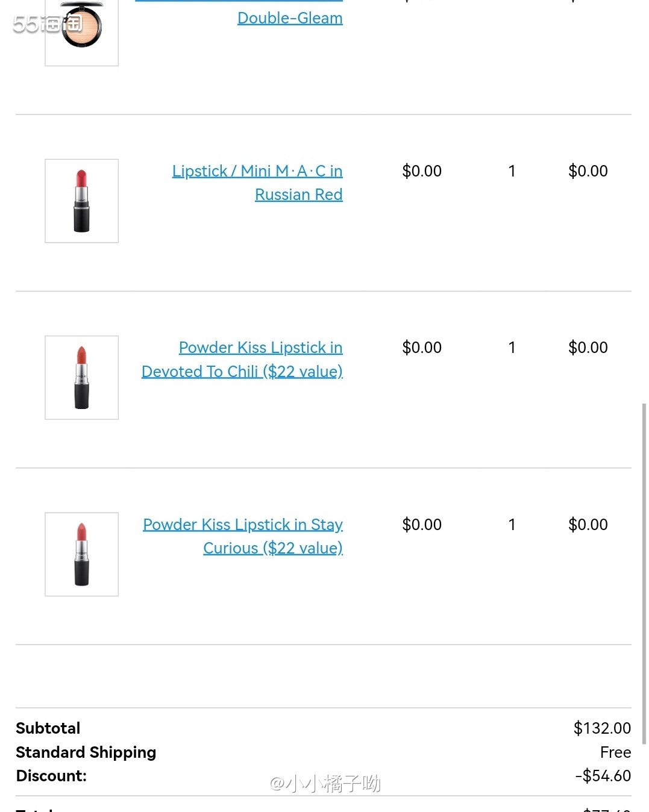The image size is (649, 812).
Task: Click the Stay Curious lipstick image
Action: click(82, 554)
